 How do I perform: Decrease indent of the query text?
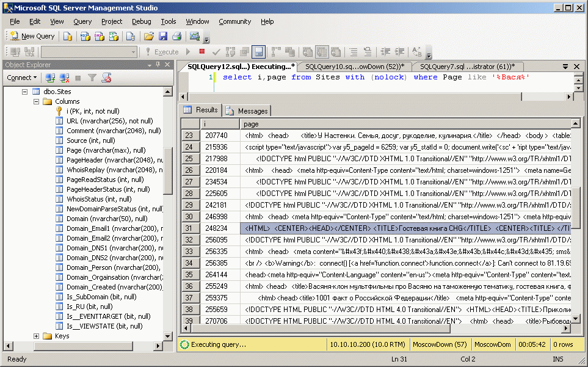[x=385, y=52]
